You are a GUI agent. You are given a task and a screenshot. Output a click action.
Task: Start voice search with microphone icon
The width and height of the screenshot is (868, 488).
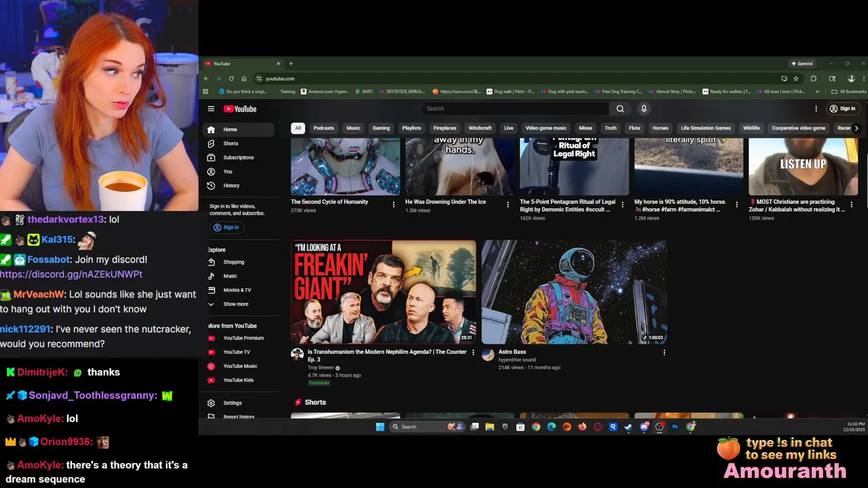coord(644,108)
